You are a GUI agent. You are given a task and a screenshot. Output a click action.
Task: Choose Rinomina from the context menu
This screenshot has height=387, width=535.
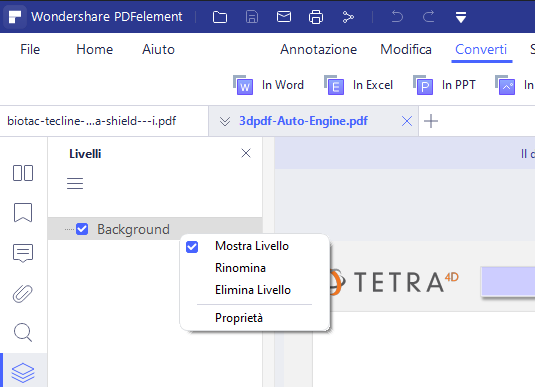pos(240,268)
